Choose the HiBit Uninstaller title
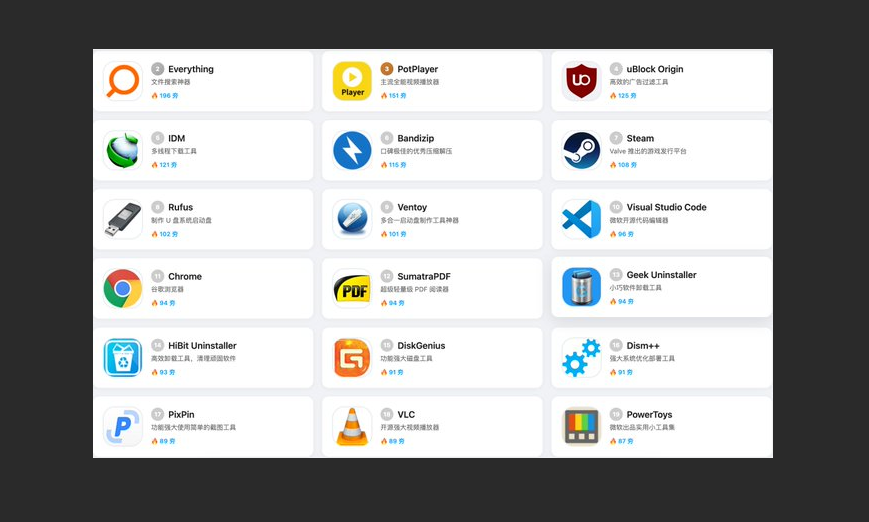This screenshot has width=869, height=522. [202, 346]
